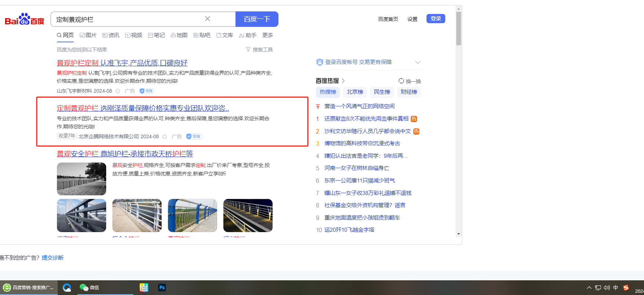Open the blue Q browser icon in the taskbar

(x=67, y=288)
